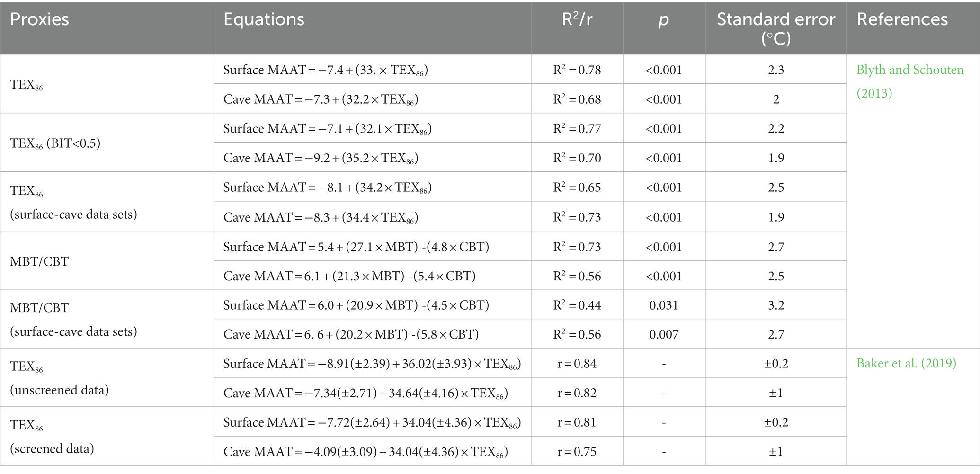Select the TEX86 (unscreened data) proxy cell
Screen dimensions: 980x474
[107, 377]
